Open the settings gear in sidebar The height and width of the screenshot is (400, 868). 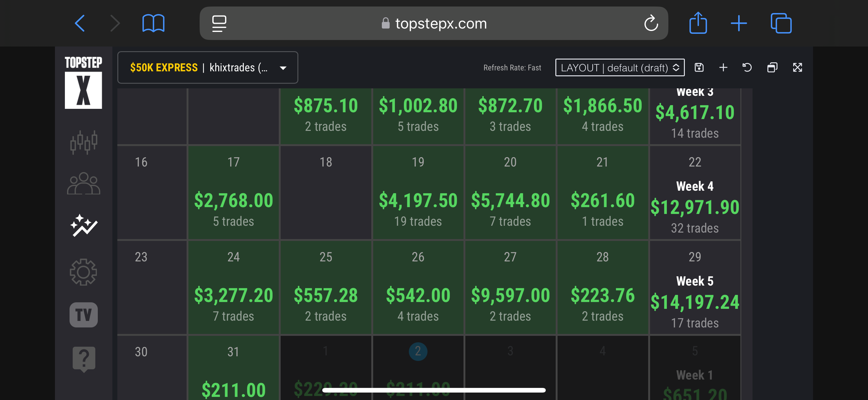[84, 272]
